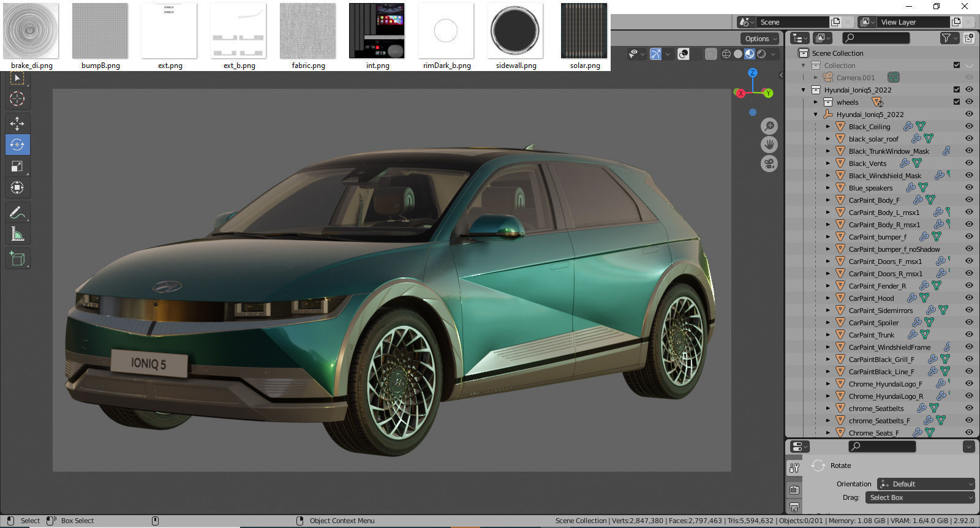Open the viewport Options dropdown
Viewport: 980px width, 528px height.
760,39
